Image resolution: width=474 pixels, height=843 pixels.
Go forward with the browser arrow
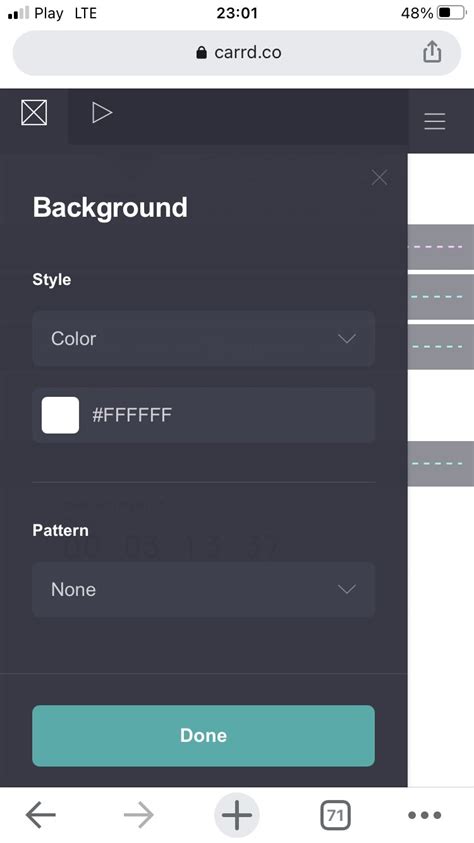pyautogui.click(x=139, y=816)
